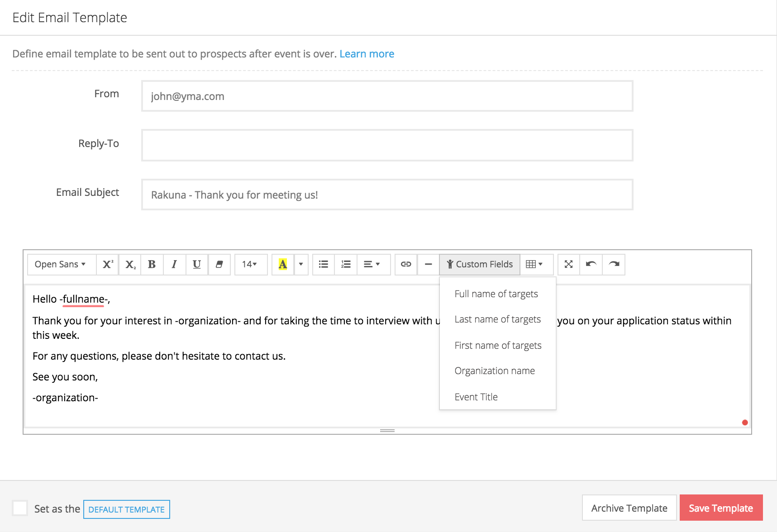Open the Open Sans font dropdown
The width and height of the screenshot is (777, 532).
60,264
